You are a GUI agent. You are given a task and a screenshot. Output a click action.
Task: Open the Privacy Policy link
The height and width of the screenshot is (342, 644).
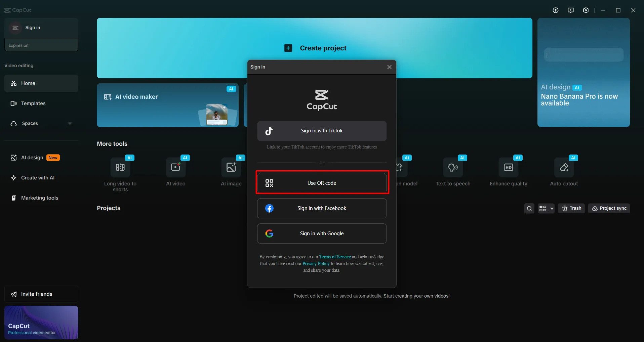(x=316, y=264)
